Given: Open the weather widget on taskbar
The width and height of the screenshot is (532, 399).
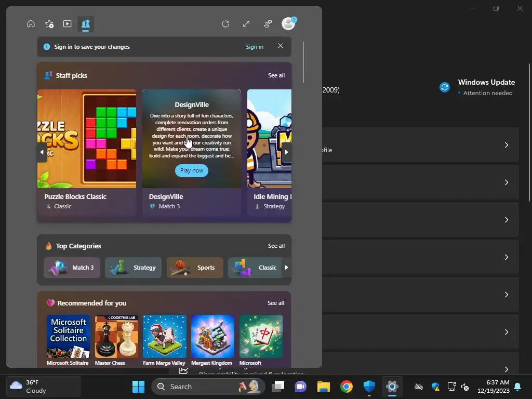Looking at the screenshot, I should coord(44,387).
